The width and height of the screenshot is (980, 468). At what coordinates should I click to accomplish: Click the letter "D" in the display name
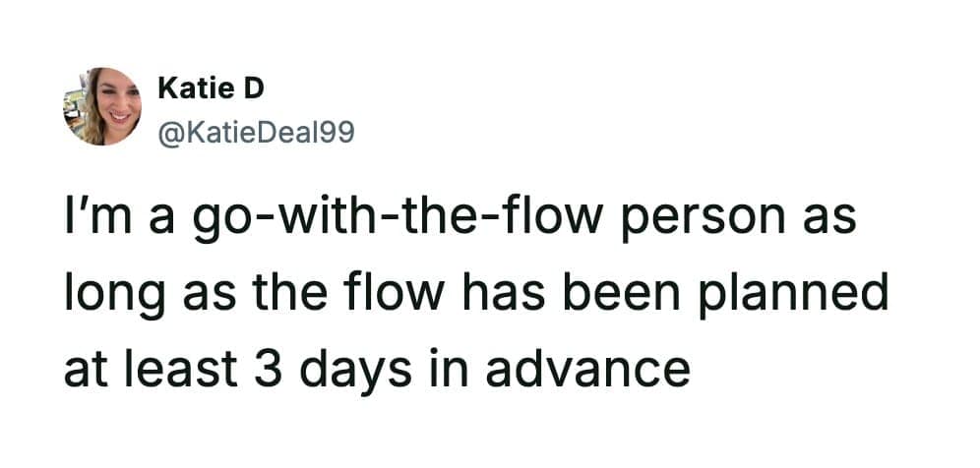click(x=255, y=89)
